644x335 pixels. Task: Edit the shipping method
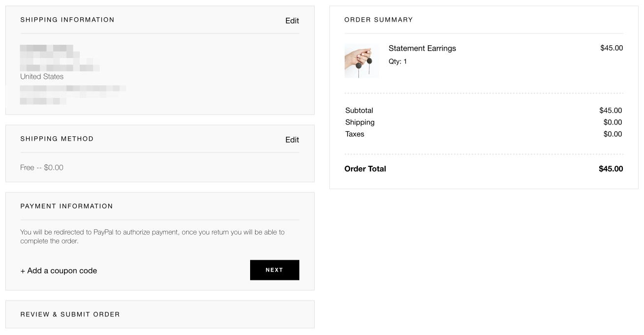pos(292,140)
